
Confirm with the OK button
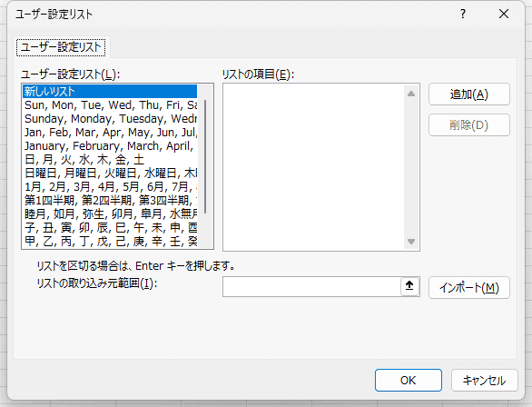point(409,380)
